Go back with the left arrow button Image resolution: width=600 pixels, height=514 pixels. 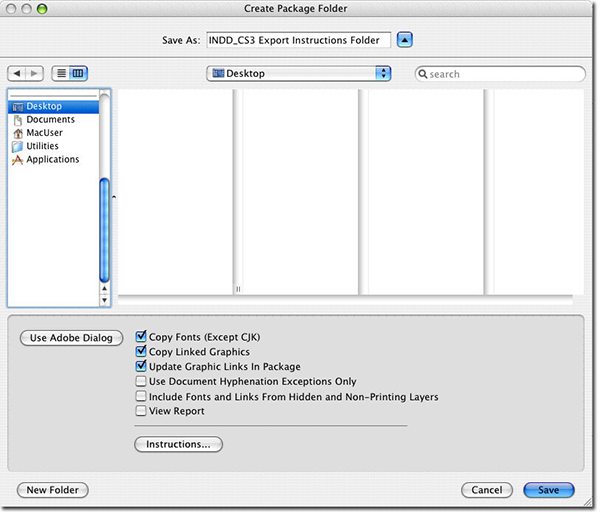[x=17, y=73]
